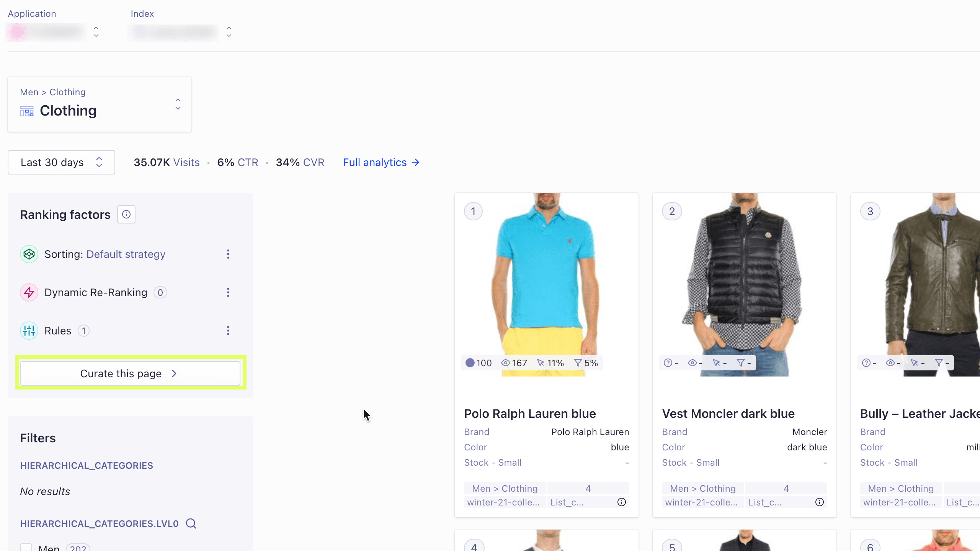The height and width of the screenshot is (551, 980).
Task: Click the question mark icon on Bully Leather Jacket card
Action: pyautogui.click(x=866, y=363)
